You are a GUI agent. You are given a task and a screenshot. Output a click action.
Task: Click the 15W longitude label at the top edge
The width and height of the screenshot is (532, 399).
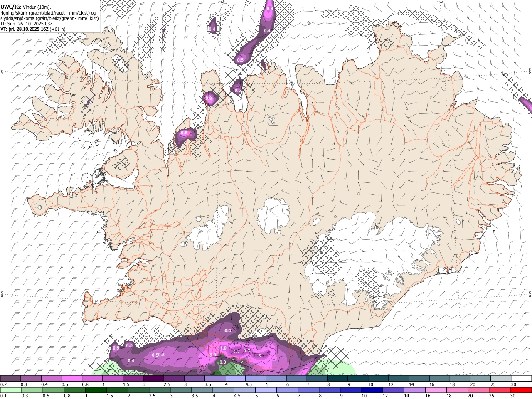[441, 2]
